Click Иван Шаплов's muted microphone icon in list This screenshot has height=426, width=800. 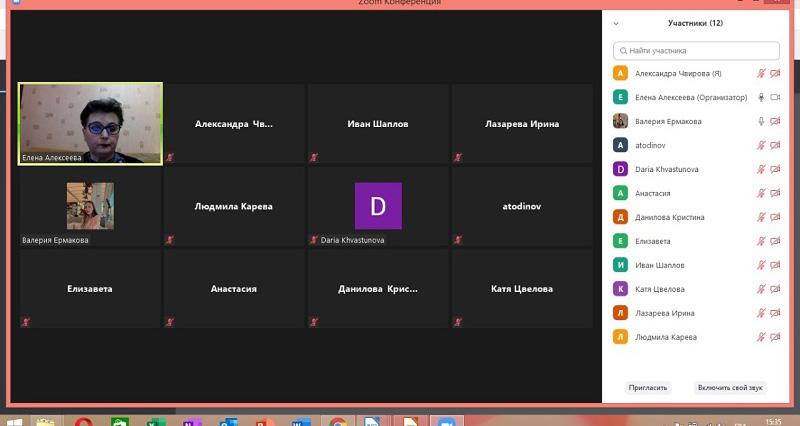tap(761, 265)
